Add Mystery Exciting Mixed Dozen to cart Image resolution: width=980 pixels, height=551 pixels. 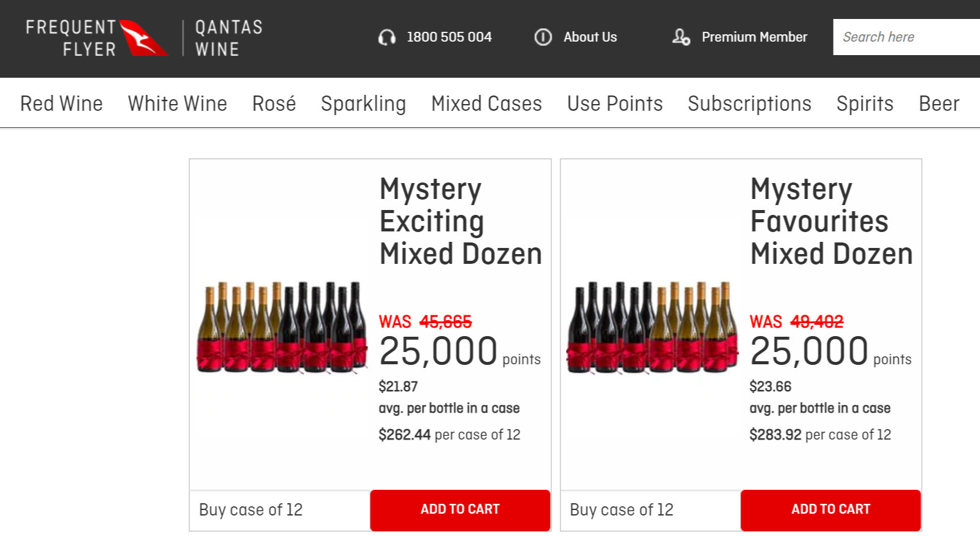(460, 509)
